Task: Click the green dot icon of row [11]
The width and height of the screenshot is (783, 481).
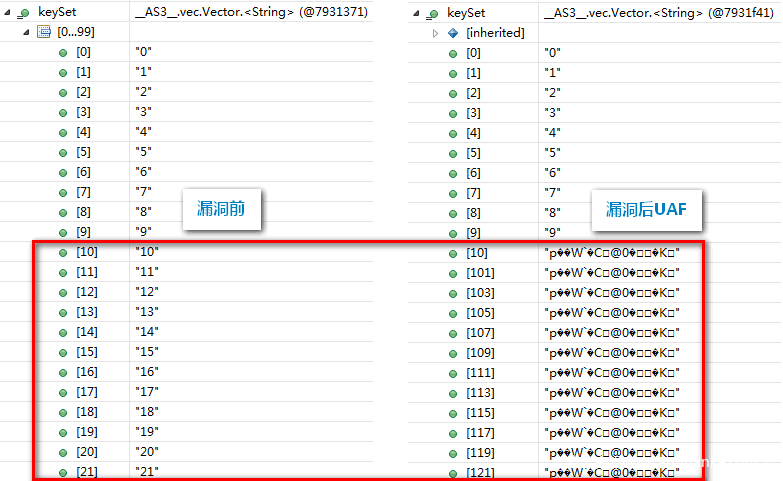Action: (63, 273)
